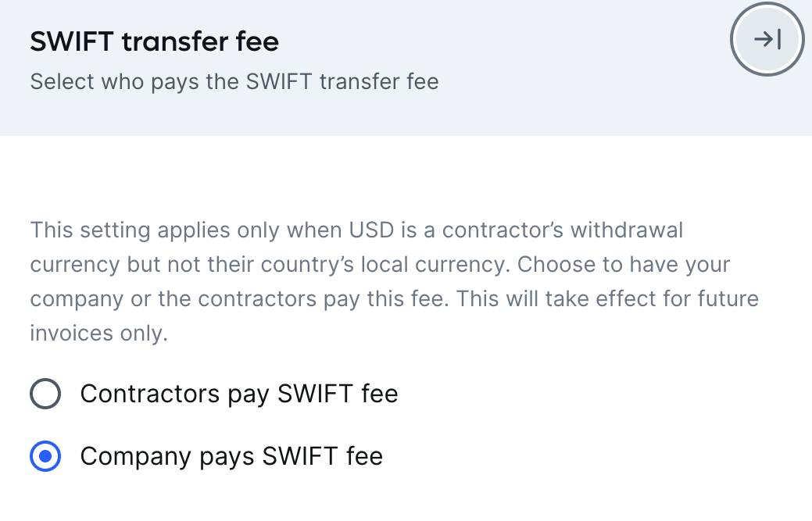Select the Contractors pay SWIFT fee radio
The image size is (812, 521).
45,394
